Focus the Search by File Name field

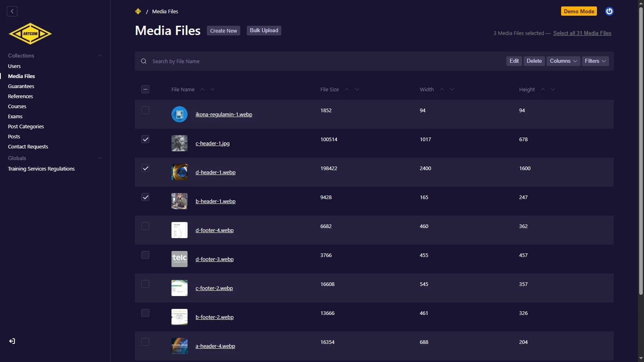(x=322, y=61)
